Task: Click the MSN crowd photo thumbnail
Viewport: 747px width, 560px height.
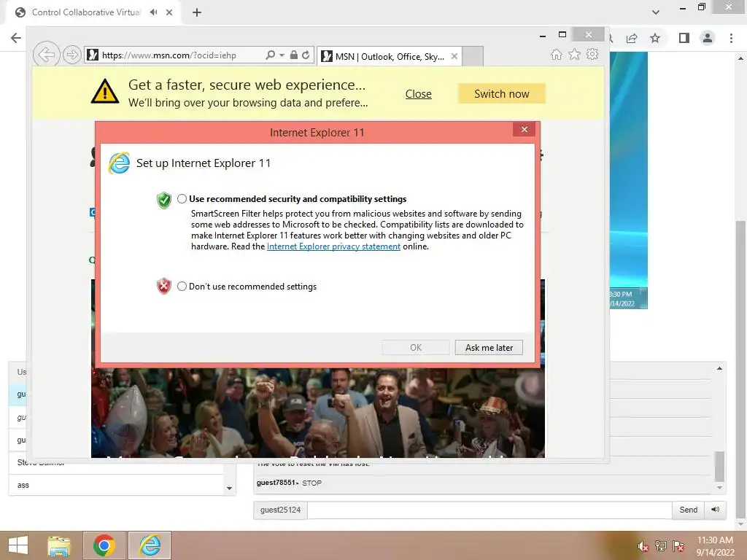Action: 318,413
